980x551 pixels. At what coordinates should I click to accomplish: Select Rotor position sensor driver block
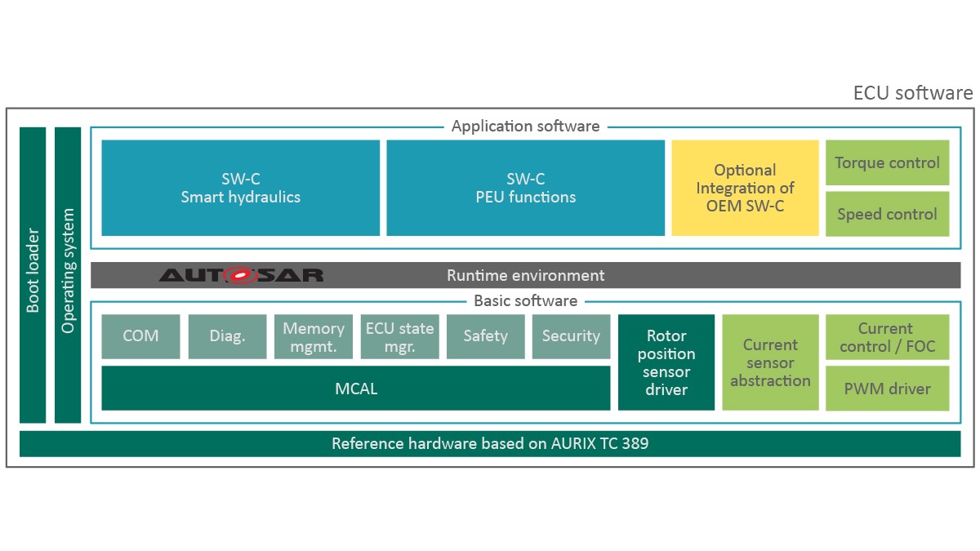[x=666, y=362]
